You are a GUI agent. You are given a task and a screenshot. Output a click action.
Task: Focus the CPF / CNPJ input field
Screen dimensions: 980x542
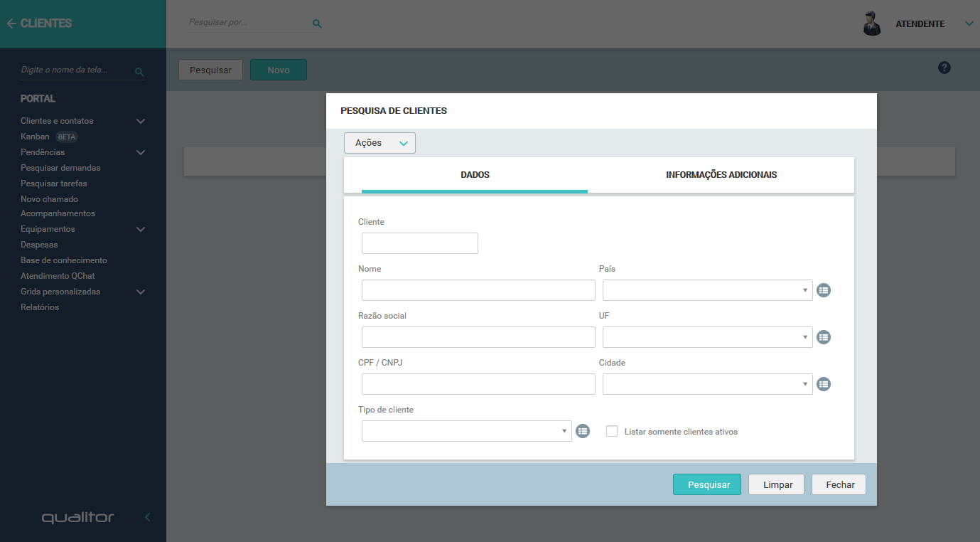tap(478, 384)
